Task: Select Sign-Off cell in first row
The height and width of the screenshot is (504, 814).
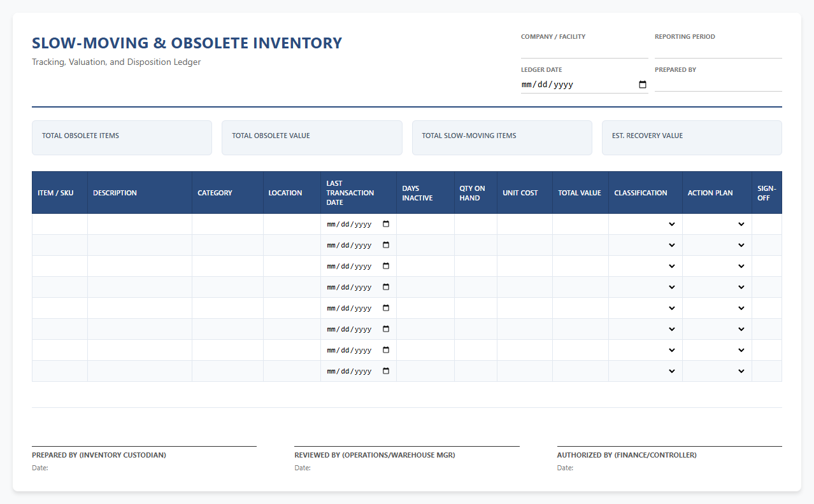Action: pos(767,224)
